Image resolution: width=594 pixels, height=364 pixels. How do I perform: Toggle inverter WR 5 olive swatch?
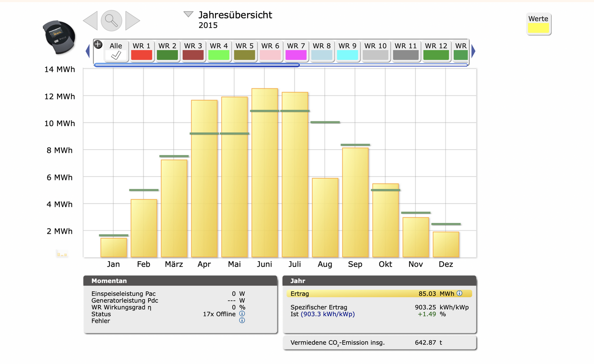click(x=245, y=55)
